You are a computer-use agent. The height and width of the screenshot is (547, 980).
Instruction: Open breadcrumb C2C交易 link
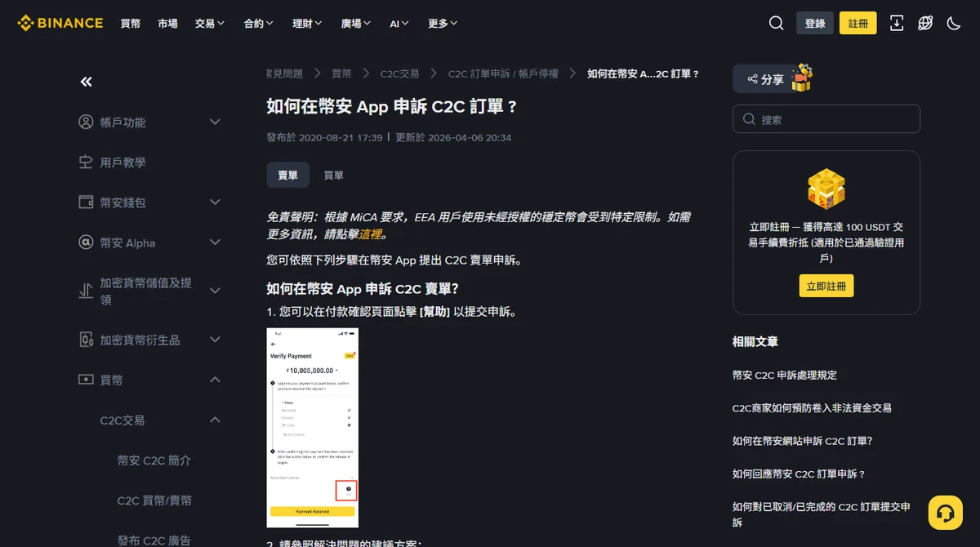(399, 73)
